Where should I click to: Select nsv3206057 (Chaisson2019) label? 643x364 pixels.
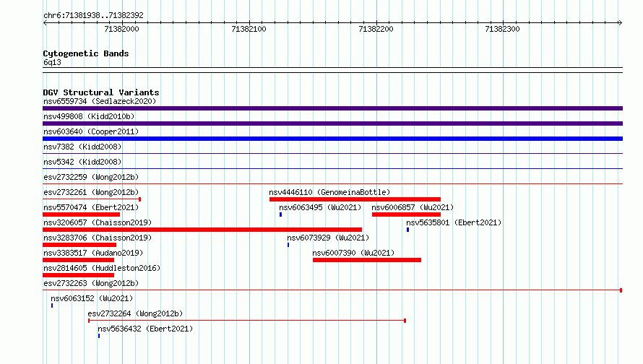click(98, 222)
